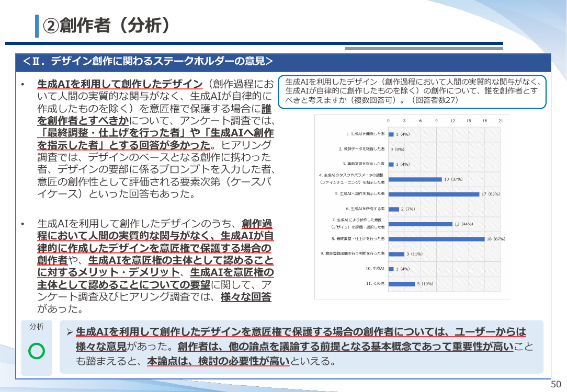Click the green circle icon under 分析
The width and height of the screenshot is (567, 392).
(37, 351)
